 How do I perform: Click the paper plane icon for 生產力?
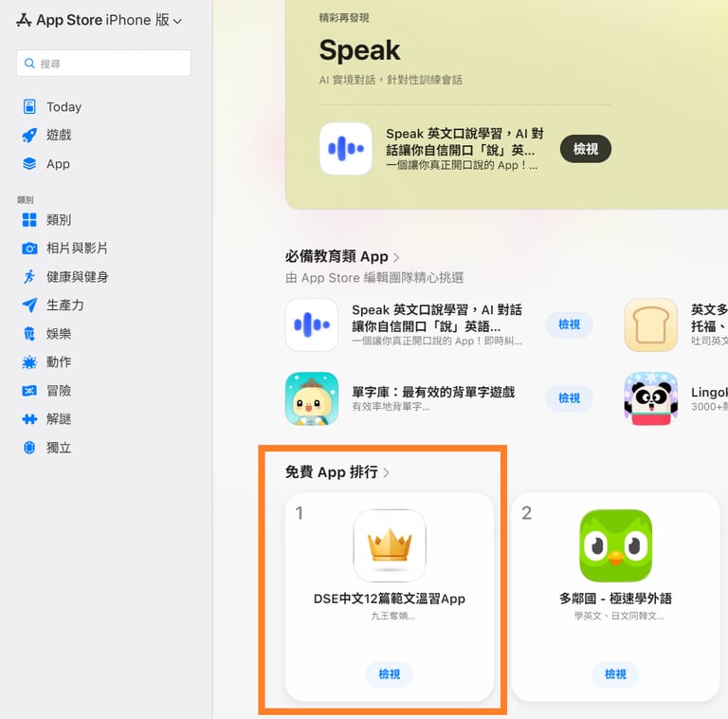click(x=29, y=305)
